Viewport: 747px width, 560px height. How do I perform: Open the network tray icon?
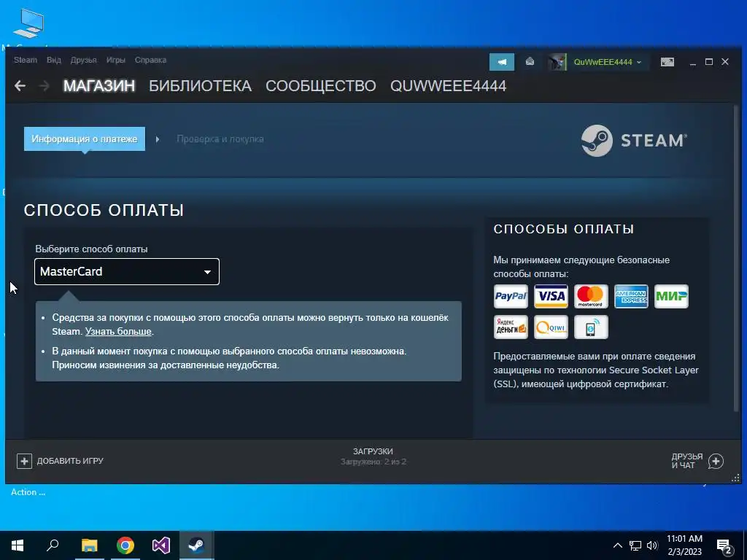pyautogui.click(x=635, y=545)
